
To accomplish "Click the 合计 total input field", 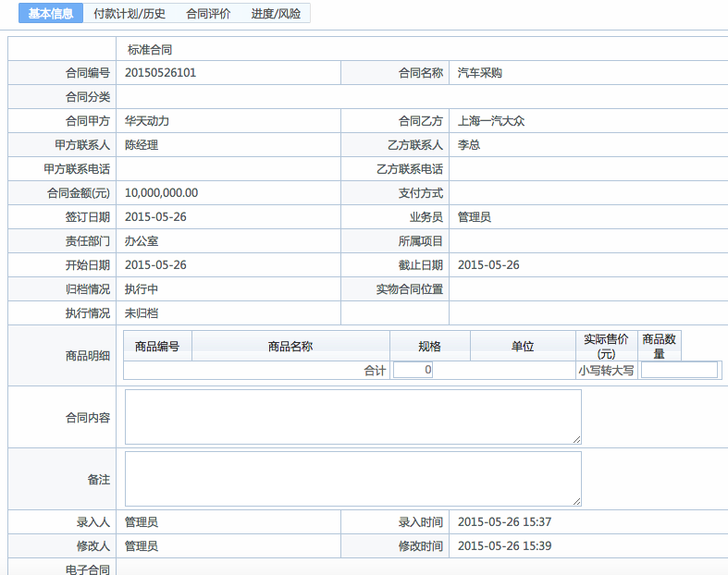I will [413, 370].
